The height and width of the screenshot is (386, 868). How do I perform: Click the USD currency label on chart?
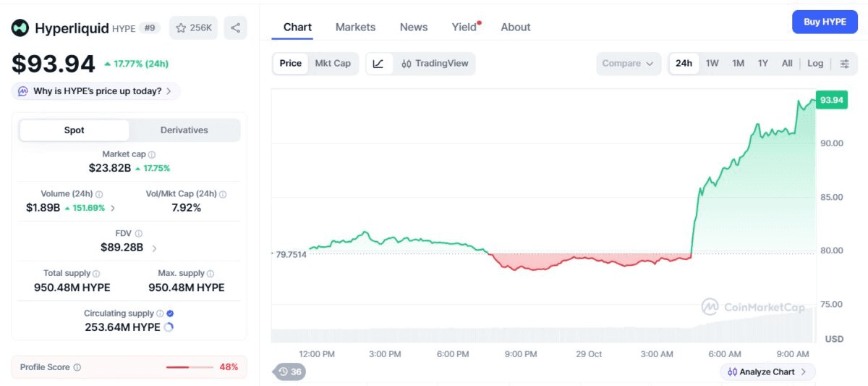coord(834,339)
